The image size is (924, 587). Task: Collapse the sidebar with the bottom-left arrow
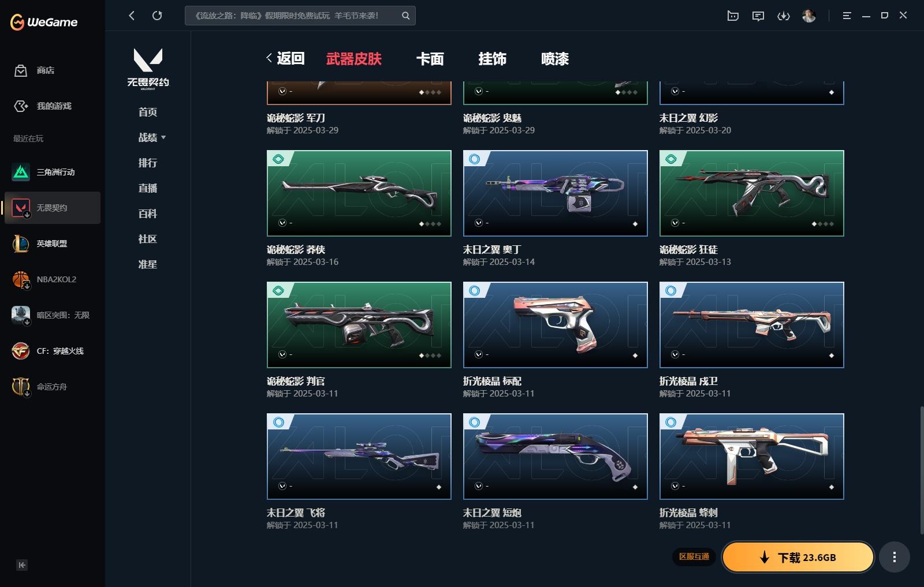click(x=22, y=565)
